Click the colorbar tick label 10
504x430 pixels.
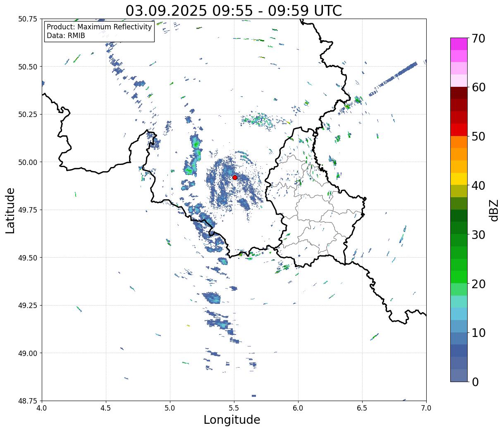pos(478,333)
